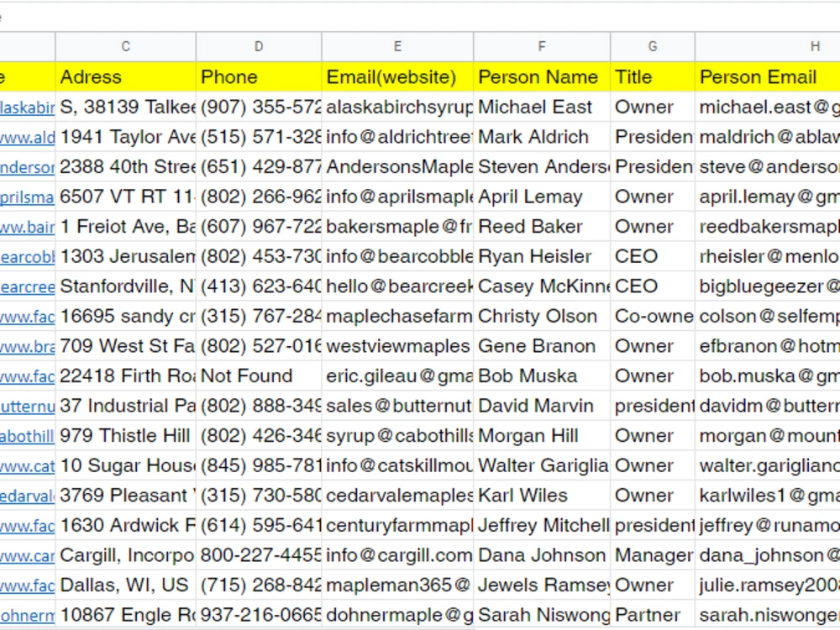
Task: Click the Person Email header cell
Action: point(768,77)
